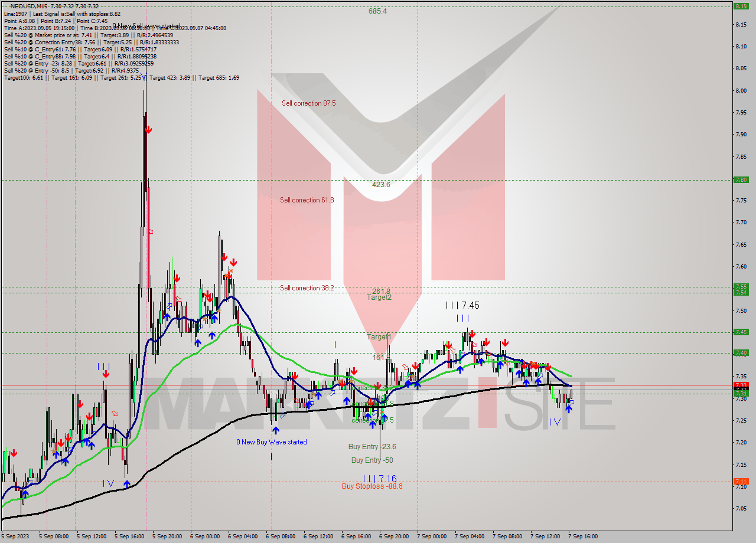Click the red 7.33 current price tag
The height and width of the screenshot is (543, 756).
click(x=741, y=385)
